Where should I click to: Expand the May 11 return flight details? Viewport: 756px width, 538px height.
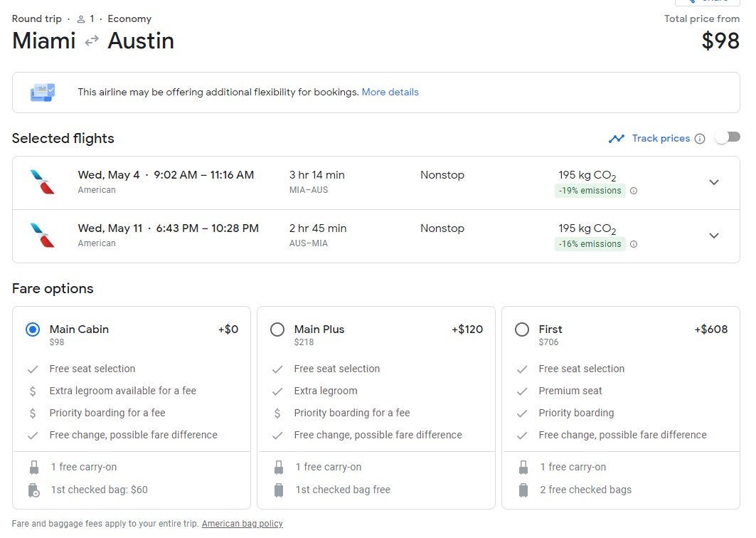[x=714, y=236]
